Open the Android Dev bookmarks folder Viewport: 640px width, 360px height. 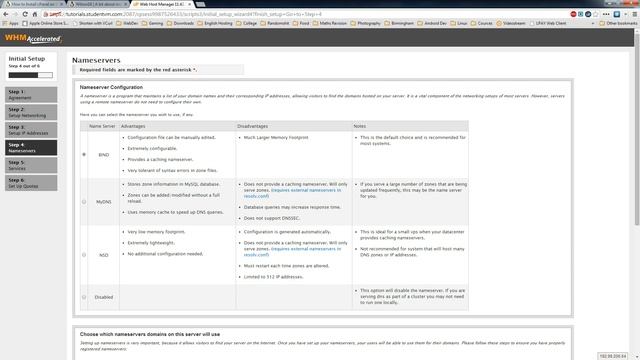[432, 24]
